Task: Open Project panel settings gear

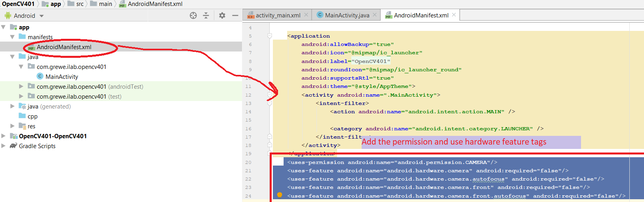Action: coord(222,15)
